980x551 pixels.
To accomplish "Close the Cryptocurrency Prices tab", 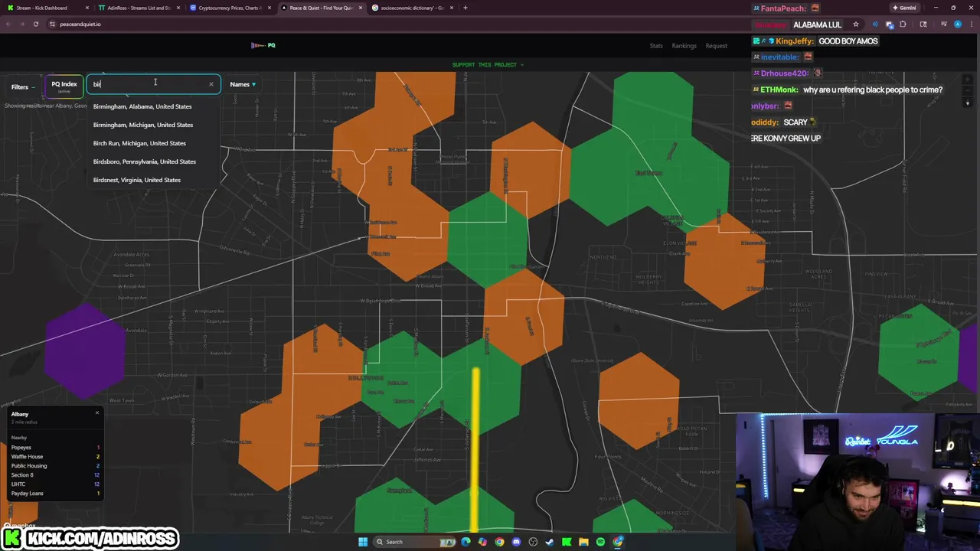I will pos(269,8).
